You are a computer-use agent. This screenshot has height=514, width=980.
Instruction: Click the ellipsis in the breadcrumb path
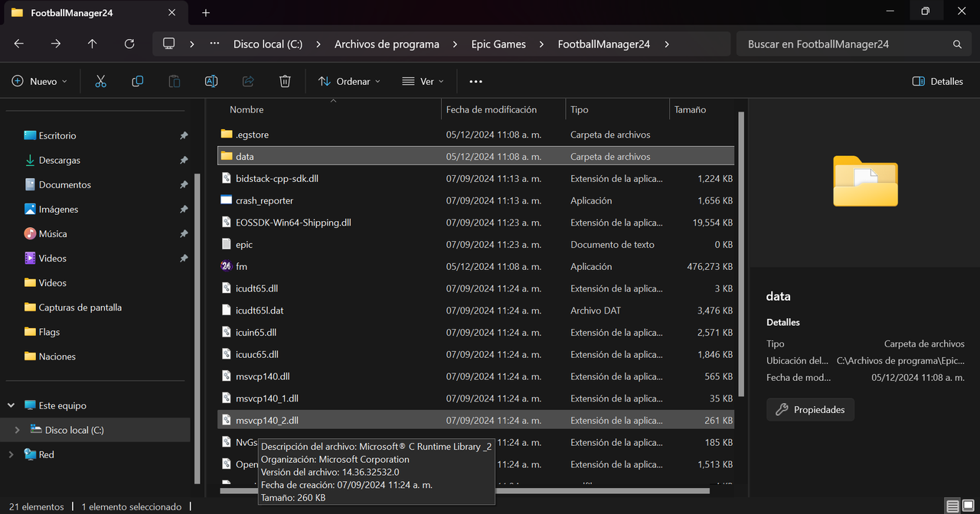[214, 44]
